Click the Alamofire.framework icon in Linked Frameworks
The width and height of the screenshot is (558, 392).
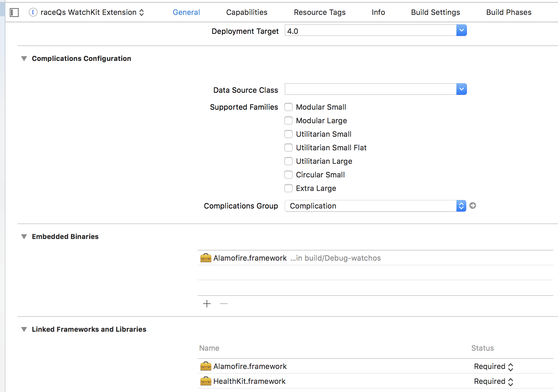pos(206,366)
